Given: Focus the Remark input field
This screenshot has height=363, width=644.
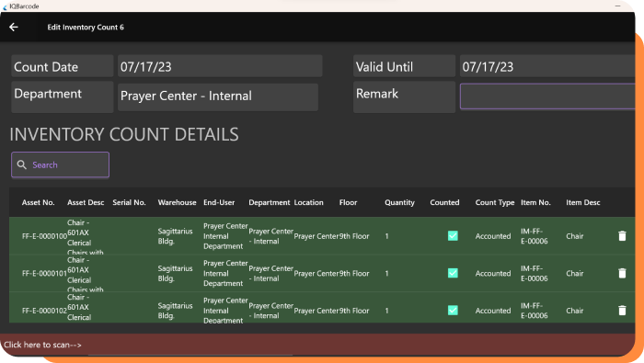Looking at the screenshot, I should click(548, 96).
